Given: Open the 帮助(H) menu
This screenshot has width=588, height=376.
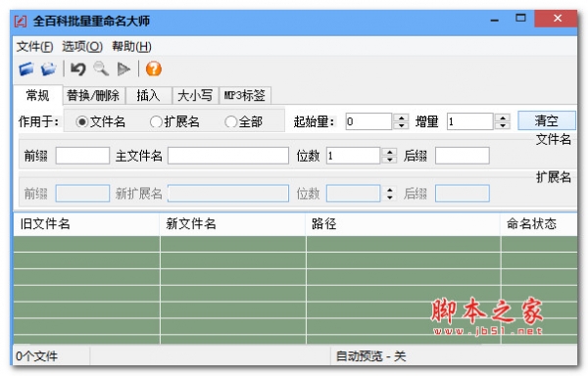Looking at the screenshot, I should [131, 47].
